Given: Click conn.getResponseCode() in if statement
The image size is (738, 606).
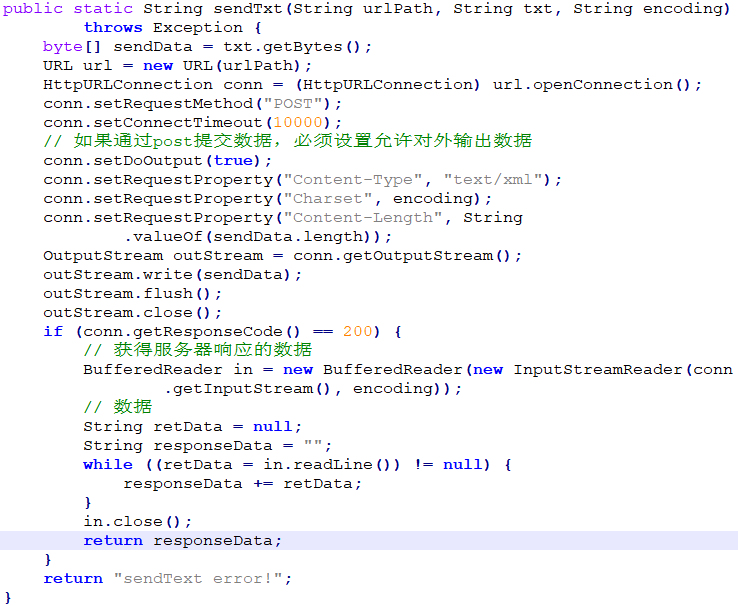Looking at the screenshot, I should tap(192, 332).
